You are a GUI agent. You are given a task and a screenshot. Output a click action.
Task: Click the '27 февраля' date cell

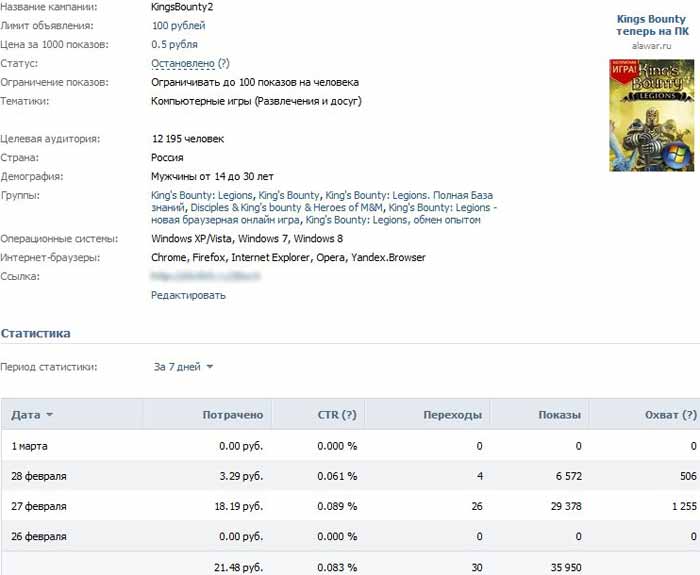pos(39,506)
